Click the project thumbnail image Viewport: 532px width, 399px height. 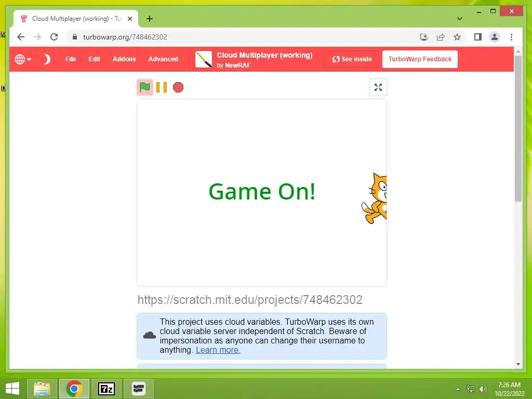pos(204,59)
